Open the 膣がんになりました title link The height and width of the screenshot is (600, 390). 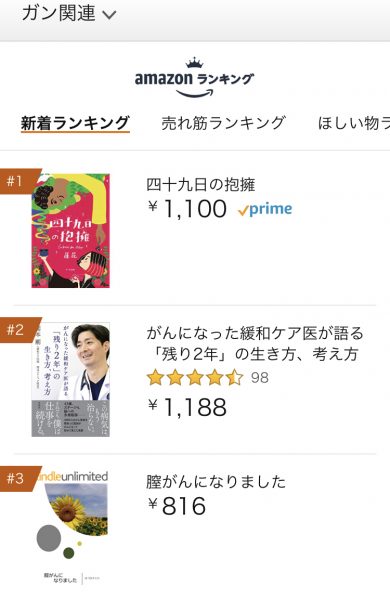[x=216, y=482]
